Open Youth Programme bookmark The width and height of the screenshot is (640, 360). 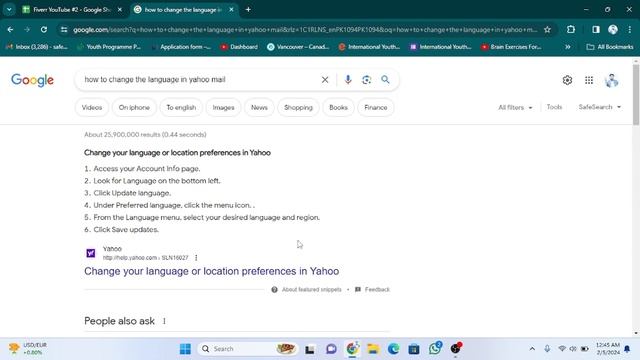(109, 47)
